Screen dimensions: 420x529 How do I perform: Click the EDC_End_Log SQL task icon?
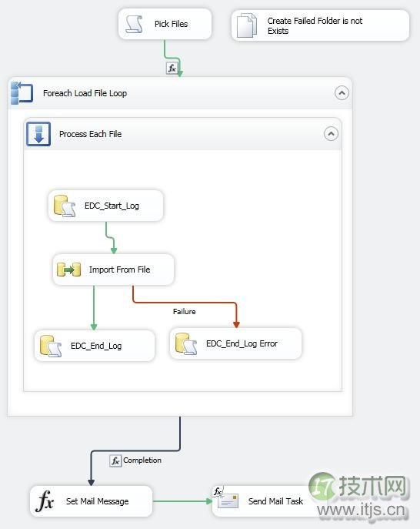click(x=51, y=346)
